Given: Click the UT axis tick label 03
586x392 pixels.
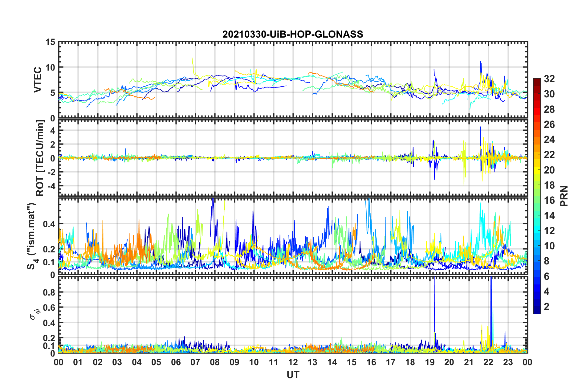Looking at the screenshot, I should click(117, 362).
